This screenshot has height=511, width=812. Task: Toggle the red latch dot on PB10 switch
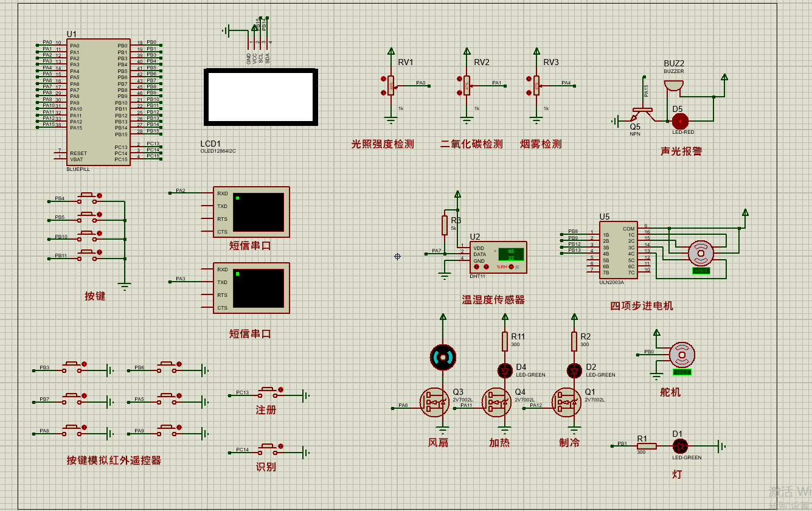click(x=100, y=234)
